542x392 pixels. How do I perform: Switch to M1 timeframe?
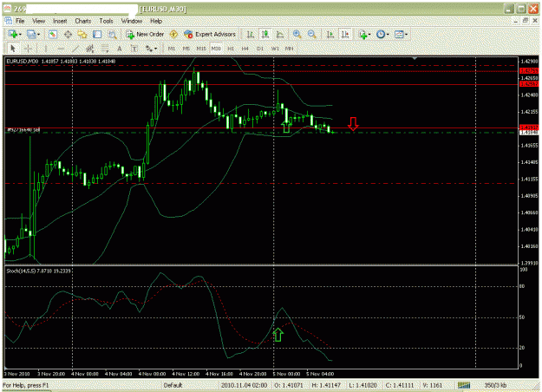point(172,49)
